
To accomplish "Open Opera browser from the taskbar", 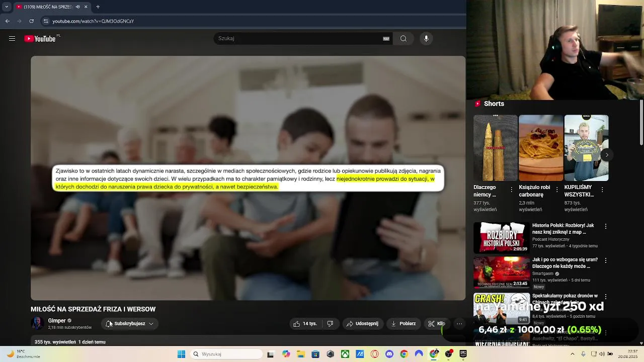I will click(x=374, y=354).
